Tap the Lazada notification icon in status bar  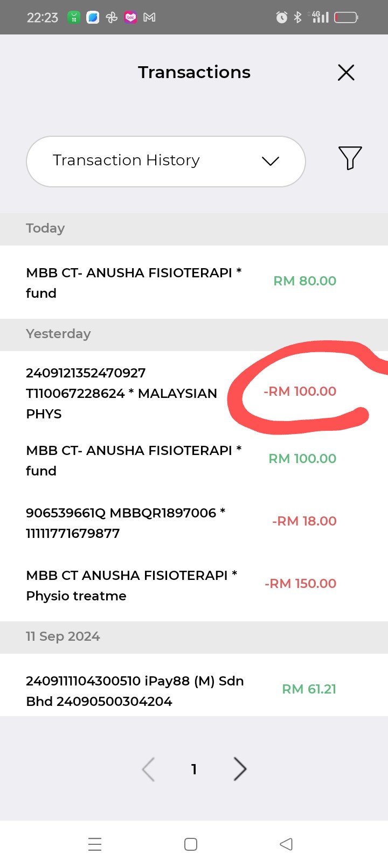coord(130,18)
